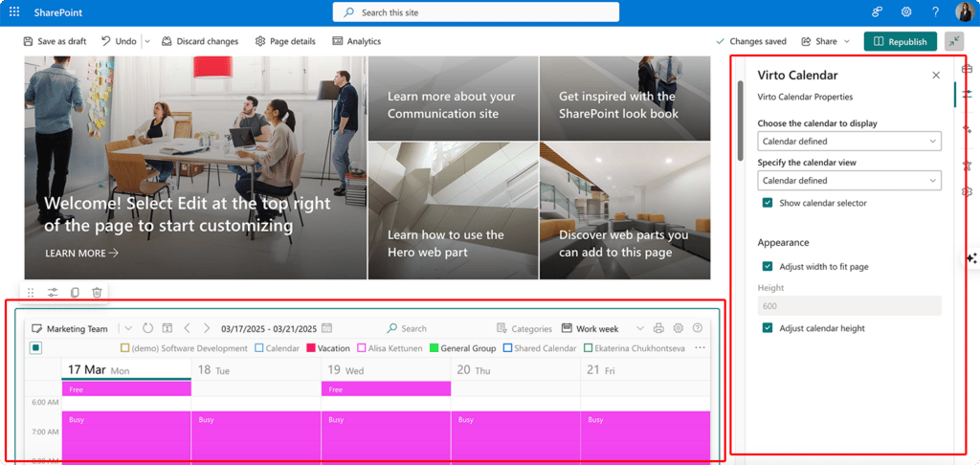Click the Copilot sparkle icon on right edge
This screenshot has width=980, height=465.
click(971, 258)
